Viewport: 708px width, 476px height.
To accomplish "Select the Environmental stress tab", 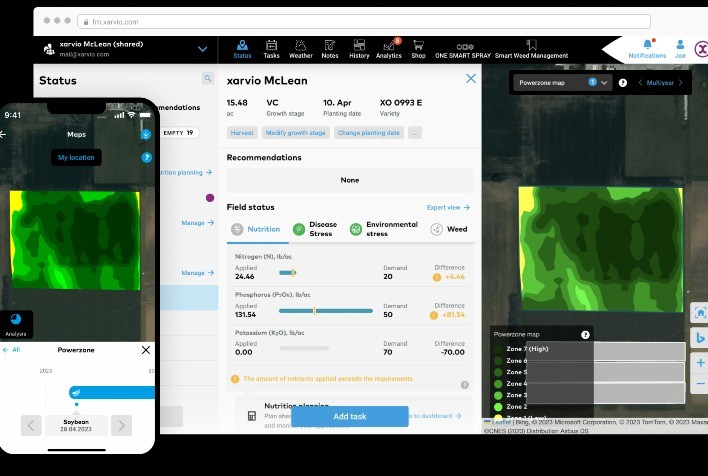I will (x=384, y=229).
